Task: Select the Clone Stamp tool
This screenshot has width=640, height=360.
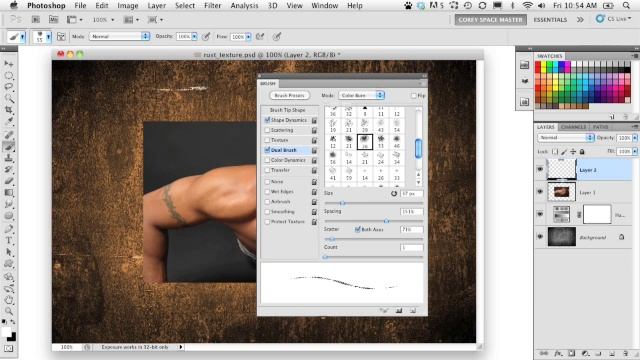Action: point(9,158)
